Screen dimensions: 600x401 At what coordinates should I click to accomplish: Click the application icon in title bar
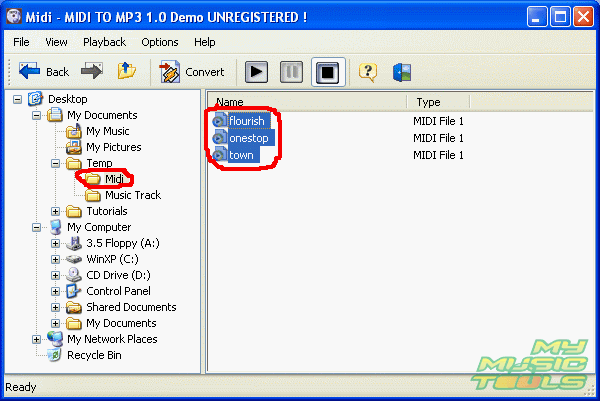14,16
